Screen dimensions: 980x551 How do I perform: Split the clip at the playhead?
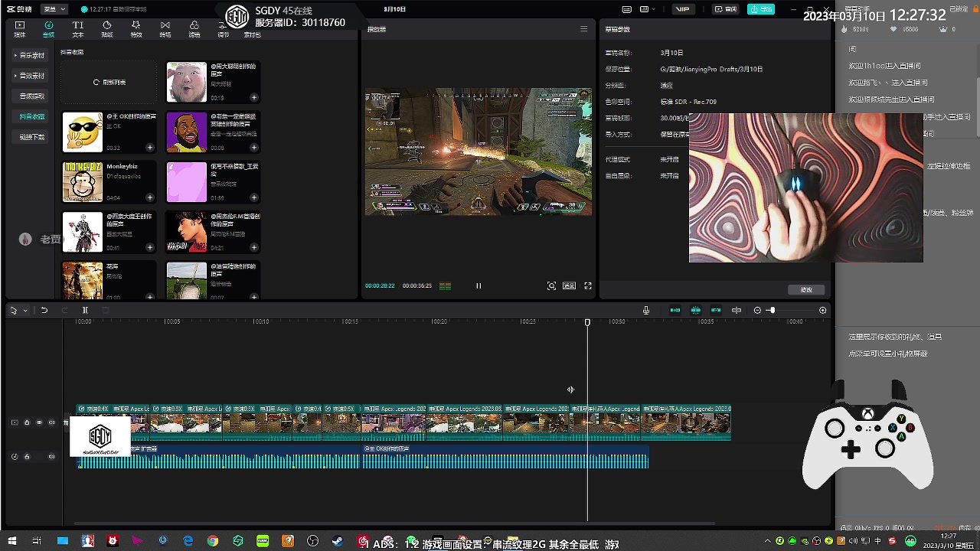(85, 310)
